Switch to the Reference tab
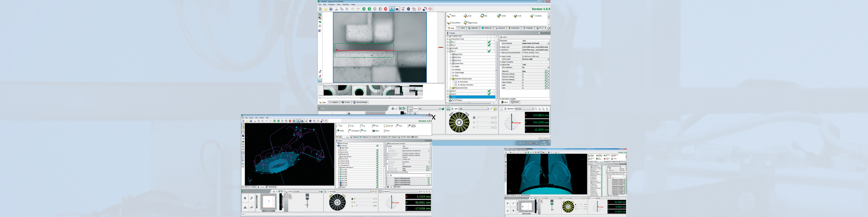Image resolution: width=868 pixels, height=217 pixels. (x=487, y=28)
